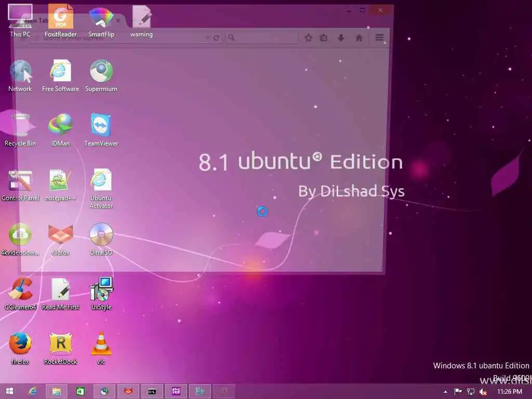The width and height of the screenshot is (532, 399).
Task: Click the bookmark star in the browser toolbar
Action: point(308,37)
